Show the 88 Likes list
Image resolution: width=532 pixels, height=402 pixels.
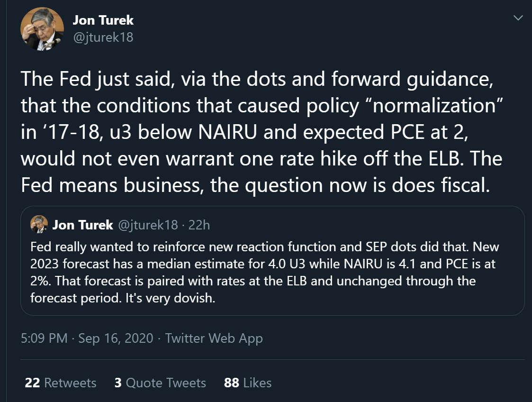(248, 383)
